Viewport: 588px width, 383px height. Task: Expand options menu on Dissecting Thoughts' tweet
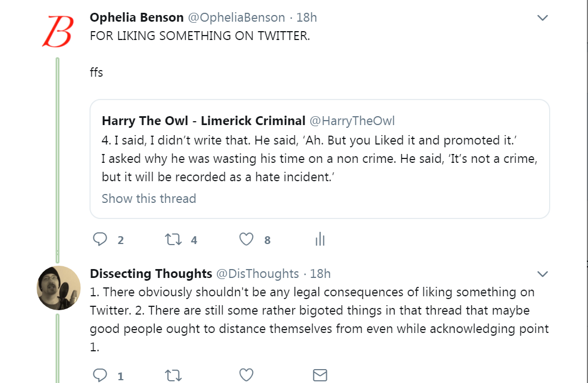[542, 274]
